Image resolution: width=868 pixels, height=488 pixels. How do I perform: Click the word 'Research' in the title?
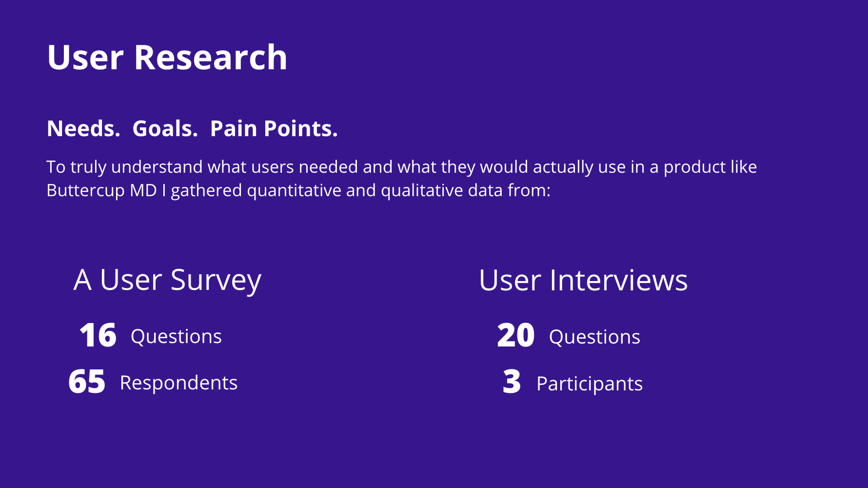click(211, 58)
